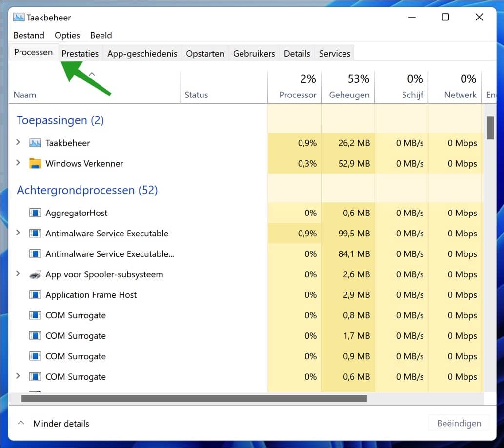Expand the Antimalware Service Executable process

(x=18, y=233)
